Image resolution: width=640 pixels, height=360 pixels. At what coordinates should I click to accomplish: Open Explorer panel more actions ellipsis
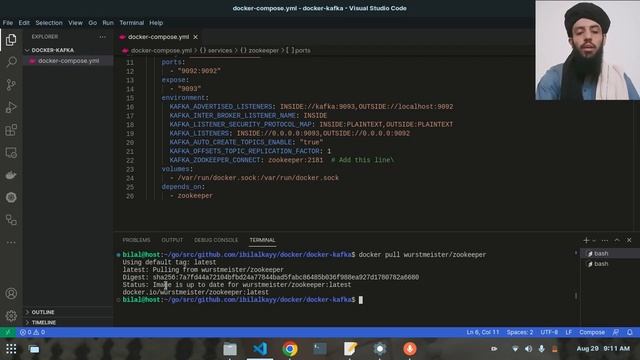(x=102, y=37)
